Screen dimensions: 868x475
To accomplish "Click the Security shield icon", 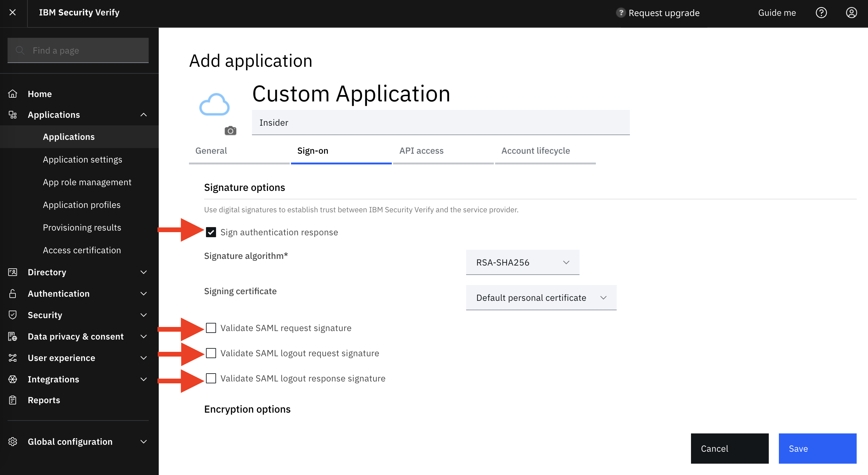I will [13, 315].
